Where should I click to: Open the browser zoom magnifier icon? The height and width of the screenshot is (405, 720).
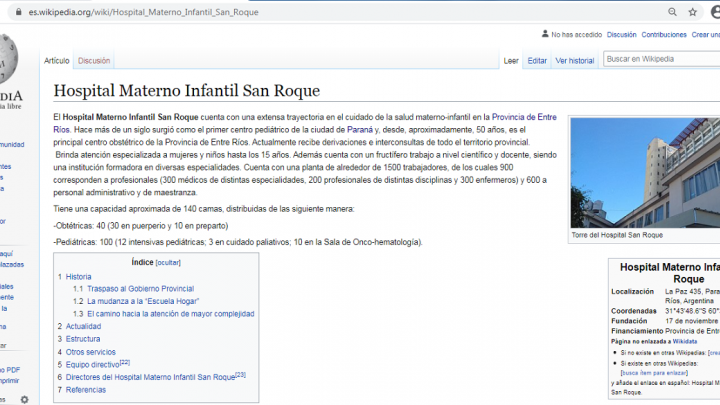(672, 12)
